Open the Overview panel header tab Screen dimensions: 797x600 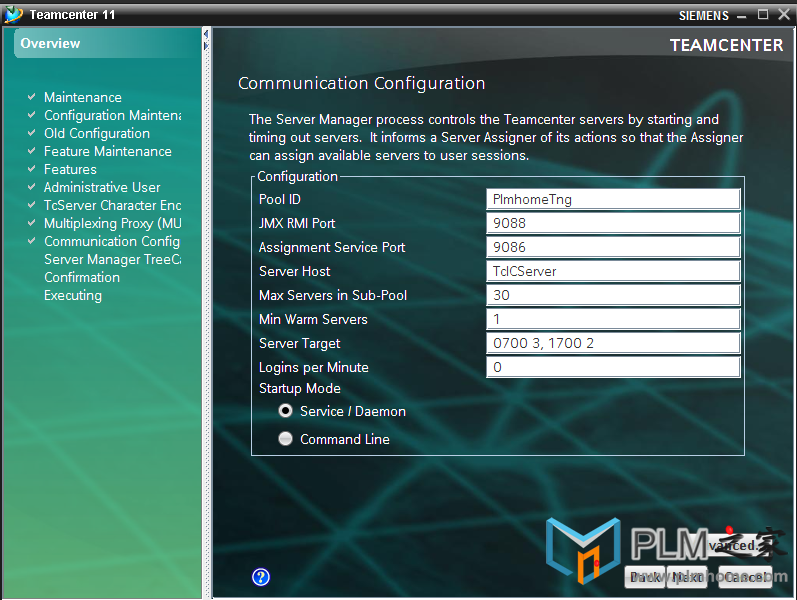click(x=107, y=43)
